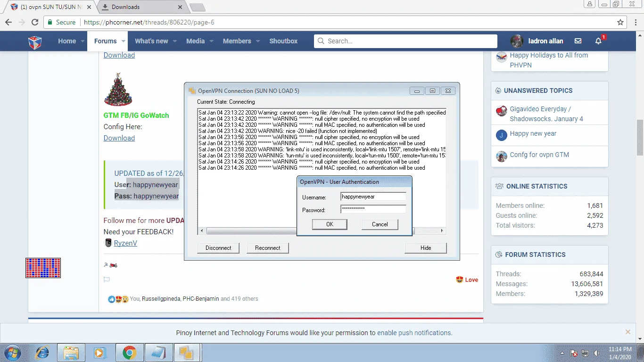Click the Gigavideo Everyday topic avatar
644x362 pixels.
coord(502,111)
